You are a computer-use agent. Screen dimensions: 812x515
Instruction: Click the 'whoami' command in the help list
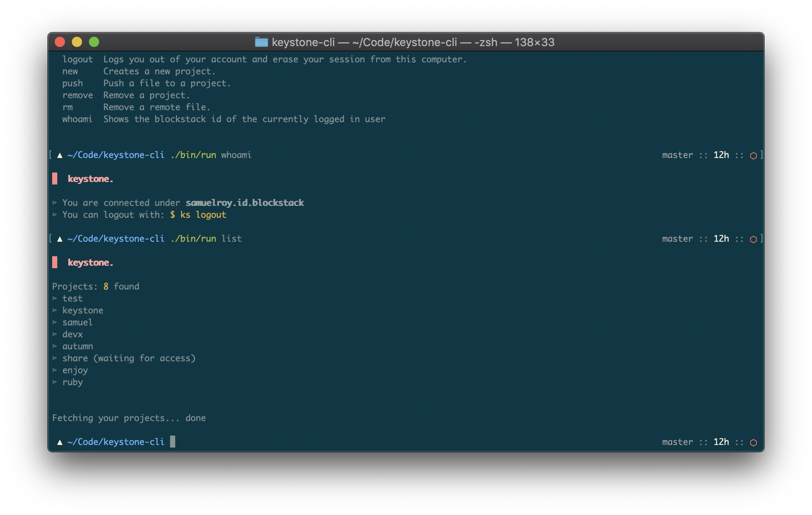tap(77, 119)
